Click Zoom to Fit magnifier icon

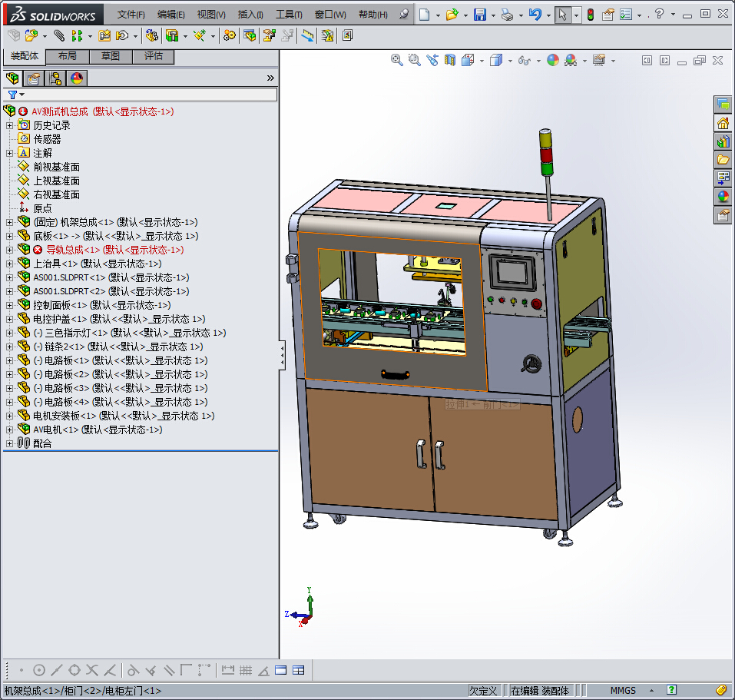pos(397,60)
